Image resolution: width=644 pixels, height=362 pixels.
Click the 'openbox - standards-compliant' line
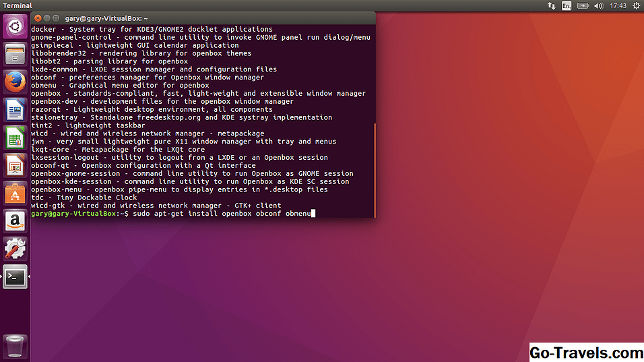tap(198, 93)
